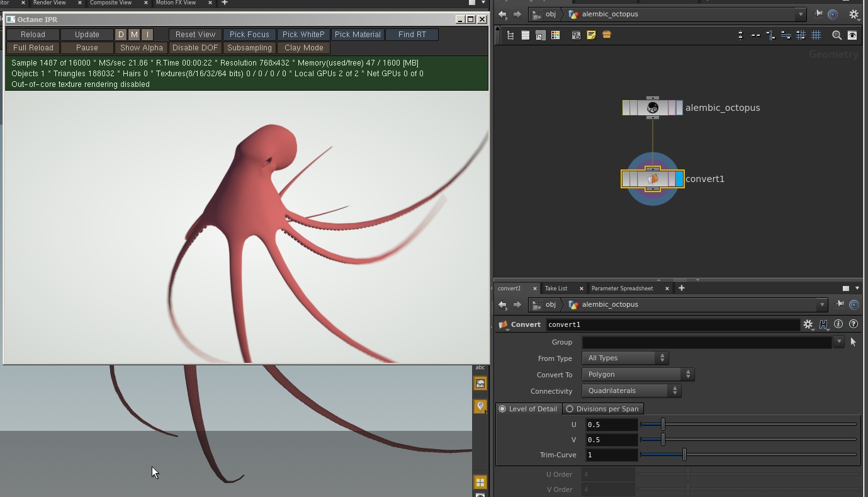This screenshot has height=497, width=868.
Task: Select the Divisions per Span radio option
Action: click(x=570, y=409)
